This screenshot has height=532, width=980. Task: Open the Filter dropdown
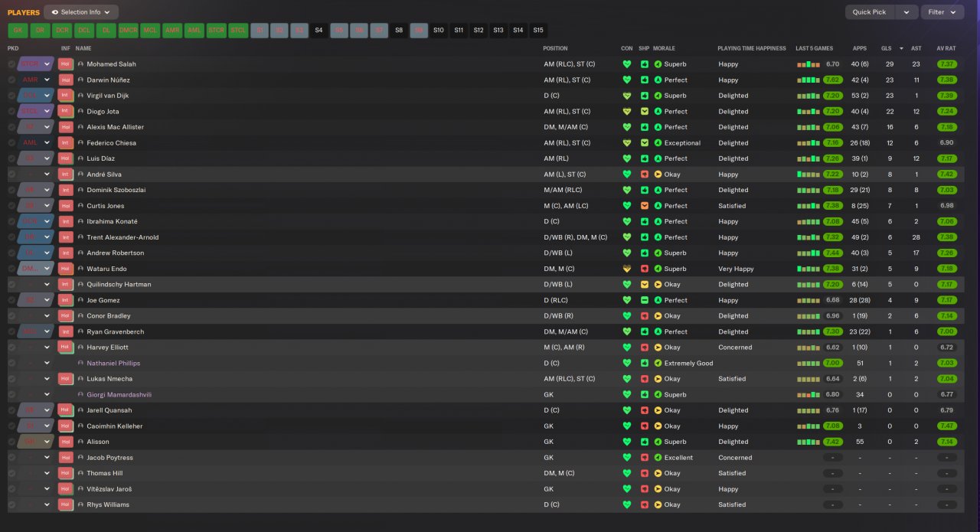pos(942,12)
